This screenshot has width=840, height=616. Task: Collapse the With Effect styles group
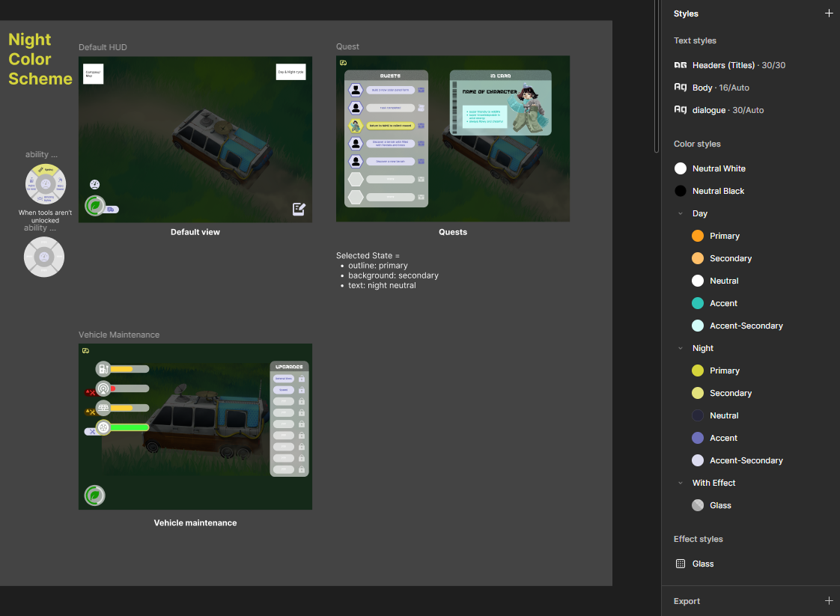[x=681, y=483]
